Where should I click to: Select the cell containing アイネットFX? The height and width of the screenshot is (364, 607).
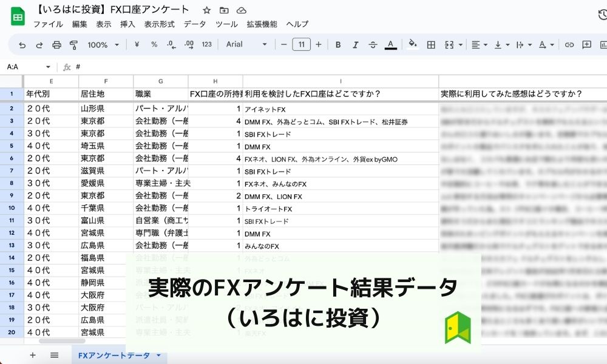coord(341,109)
